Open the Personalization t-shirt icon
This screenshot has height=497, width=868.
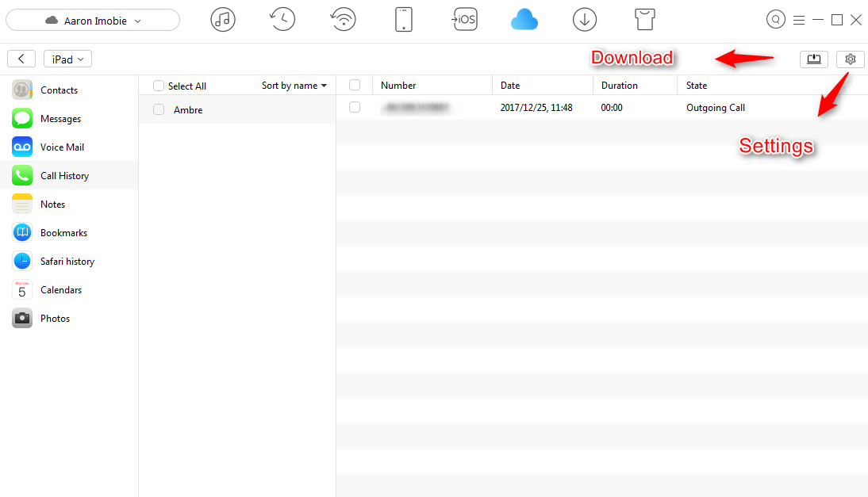point(644,19)
